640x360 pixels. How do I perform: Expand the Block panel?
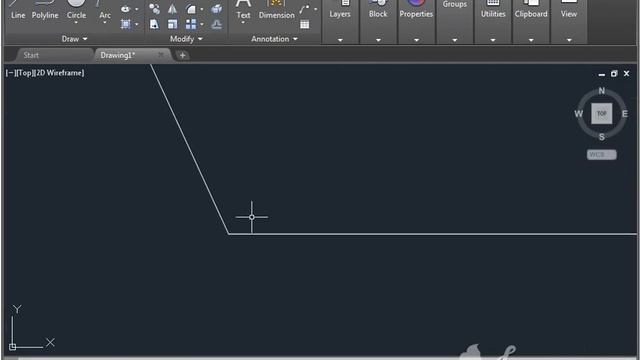[x=378, y=40]
